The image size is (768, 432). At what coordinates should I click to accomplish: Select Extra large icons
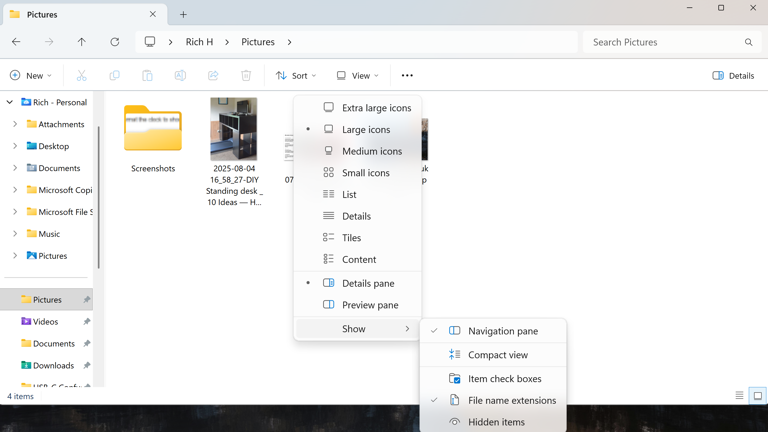(x=358, y=108)
